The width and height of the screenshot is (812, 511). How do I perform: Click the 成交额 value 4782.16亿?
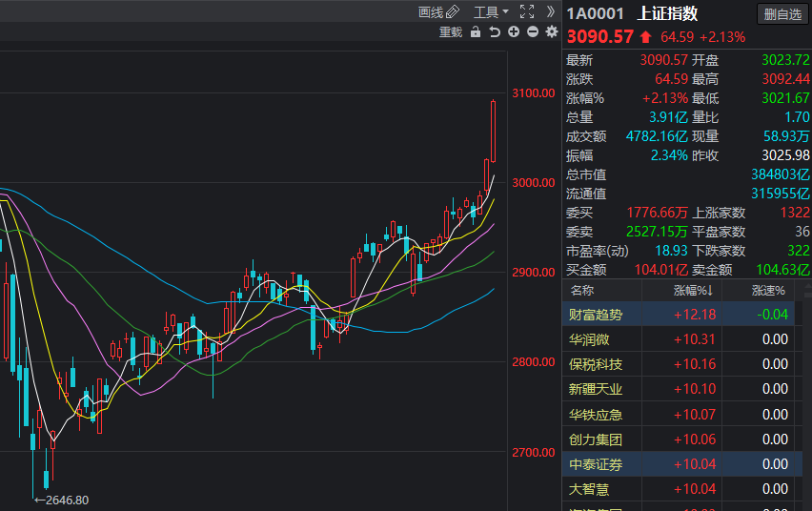(x=657, y=136)
